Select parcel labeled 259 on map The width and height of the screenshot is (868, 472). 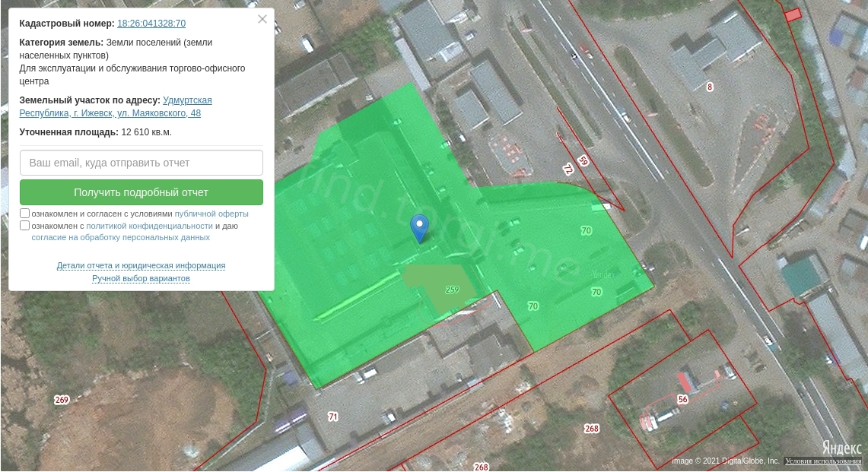pyautogui.click(x=452, y=290)
